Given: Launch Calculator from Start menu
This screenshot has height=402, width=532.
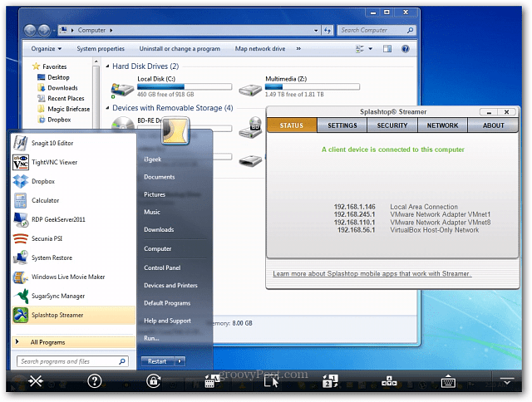Looking at the screenshot, I should click(74, 200).
